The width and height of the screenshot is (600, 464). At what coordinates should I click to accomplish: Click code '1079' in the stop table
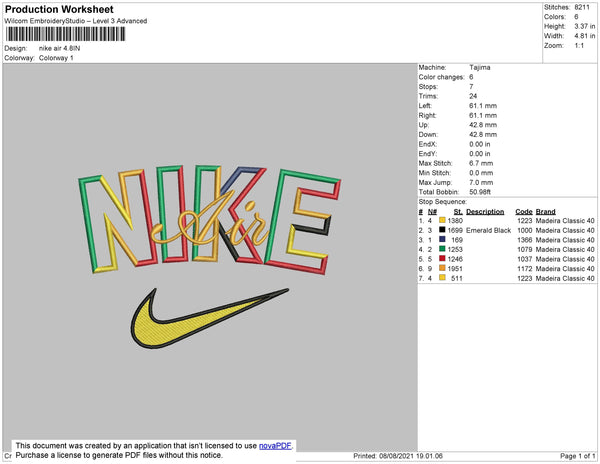[525, 249]
